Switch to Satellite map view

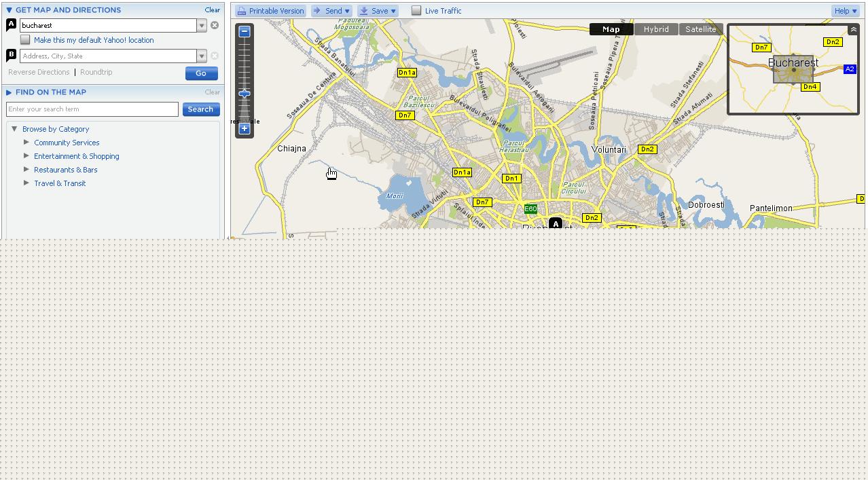(700, 29)
